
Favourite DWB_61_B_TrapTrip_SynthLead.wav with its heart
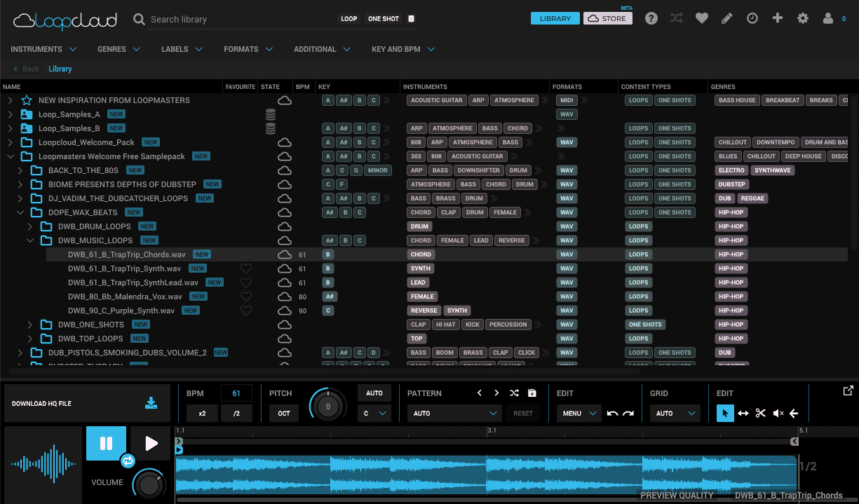[x=245, y=282]
